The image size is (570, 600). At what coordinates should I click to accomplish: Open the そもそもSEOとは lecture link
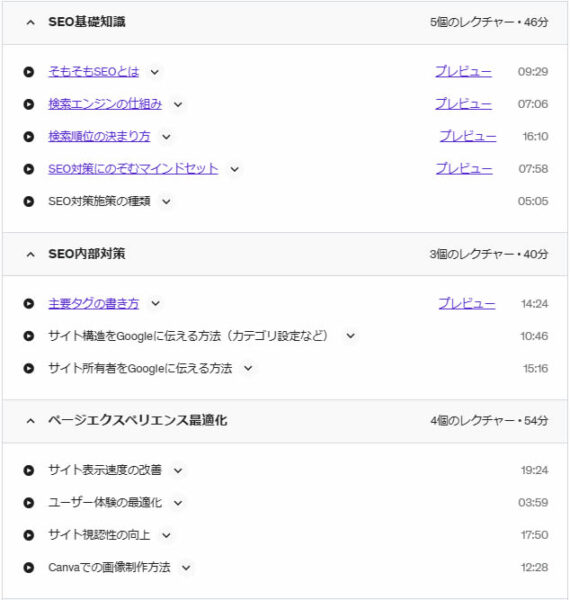coord(93,72)
